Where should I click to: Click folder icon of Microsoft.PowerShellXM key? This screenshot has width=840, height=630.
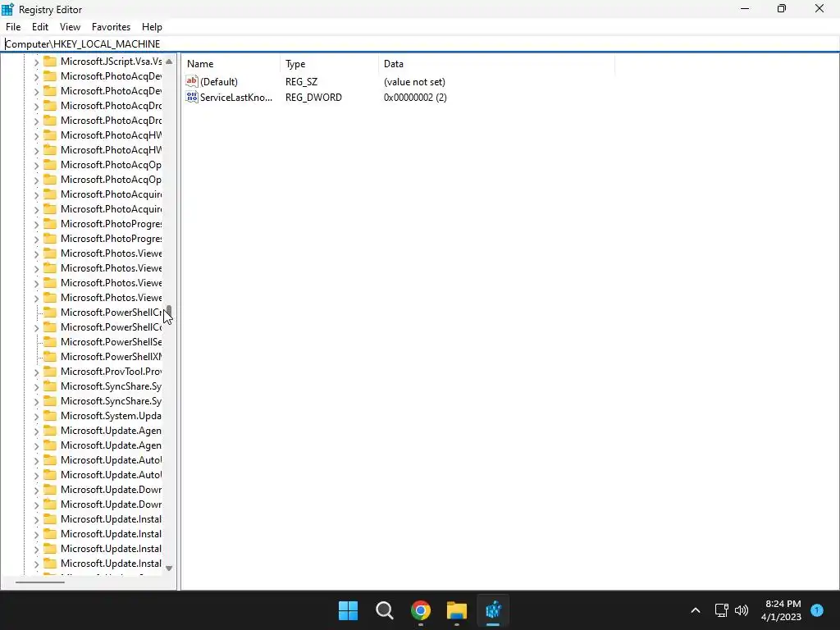coord(50,356)
